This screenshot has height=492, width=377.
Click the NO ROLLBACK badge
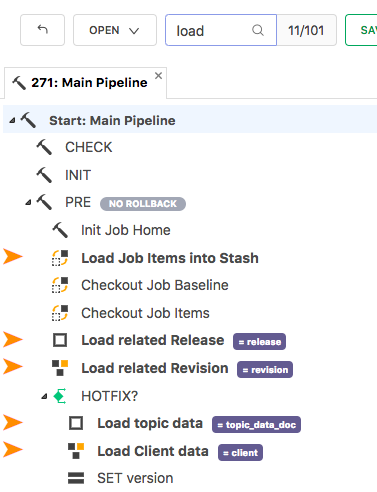143,204
